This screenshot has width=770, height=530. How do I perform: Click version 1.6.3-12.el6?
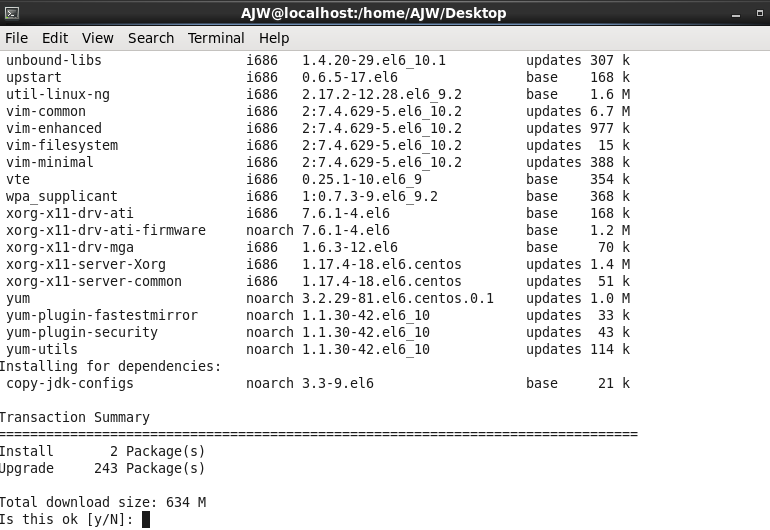tap(350, 248)
